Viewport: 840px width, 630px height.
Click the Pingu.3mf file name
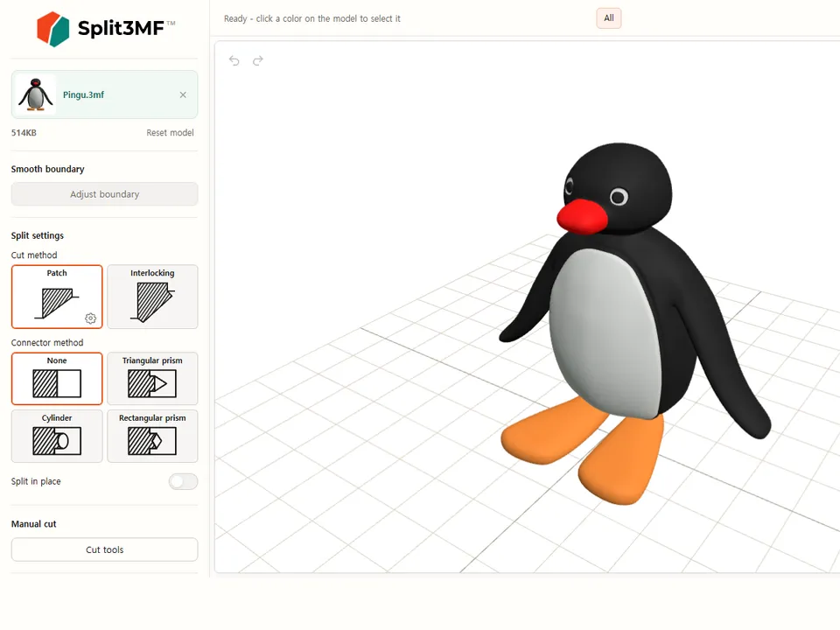pos(84,94)
